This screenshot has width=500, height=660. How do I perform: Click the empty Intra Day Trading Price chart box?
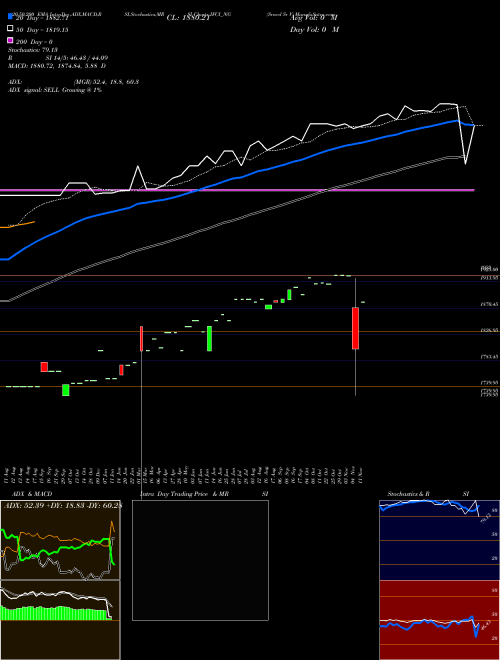[x=200, y=560]
